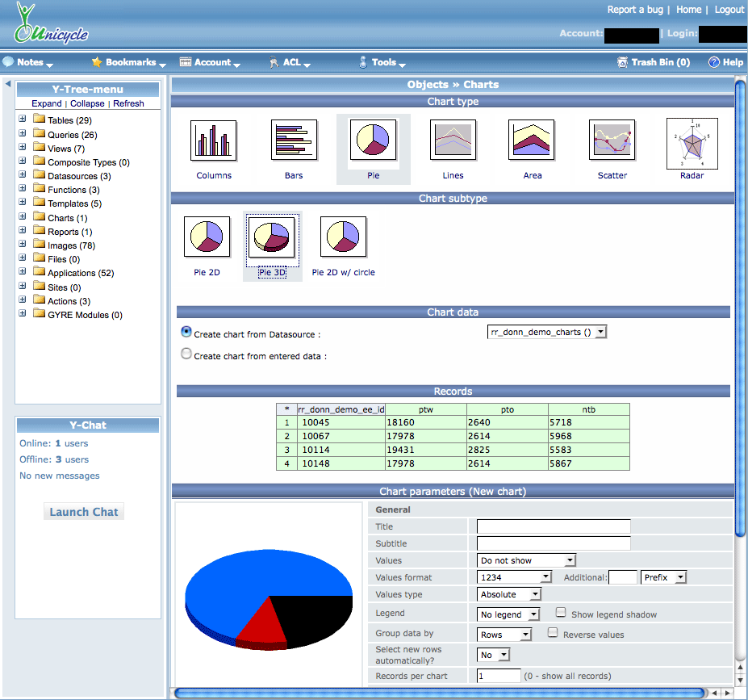
Task: Pick the Lines chart type icon
Action: tap(453, 140)
